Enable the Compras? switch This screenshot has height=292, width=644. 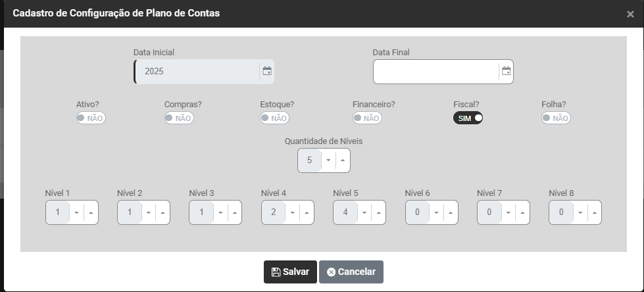pyautogui.click(x=178, y=118)
